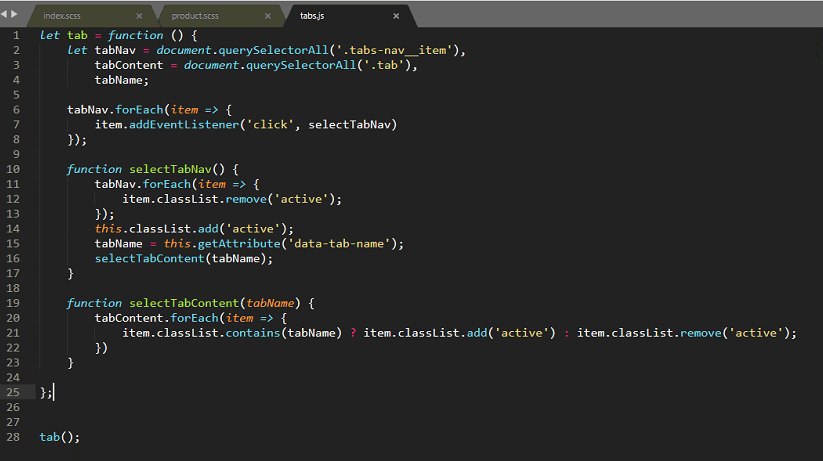
Task: Close the product.scss tab
Action: (268, 16)
